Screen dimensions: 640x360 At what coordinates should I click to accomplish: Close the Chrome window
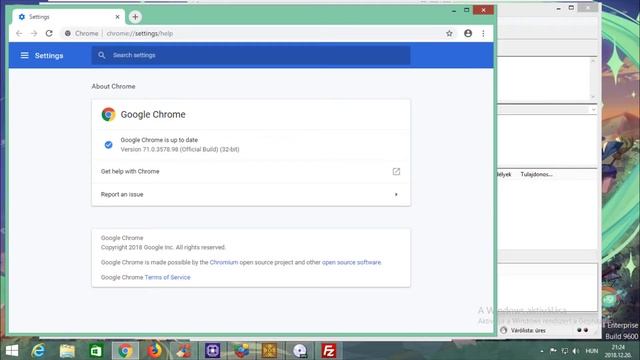483,10
